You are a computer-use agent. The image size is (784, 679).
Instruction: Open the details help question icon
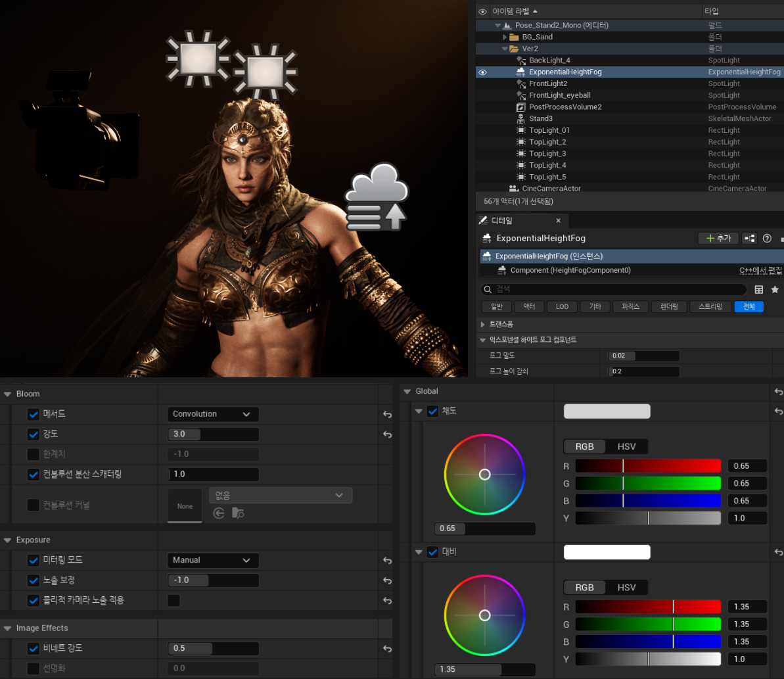(x=767, y=239)
